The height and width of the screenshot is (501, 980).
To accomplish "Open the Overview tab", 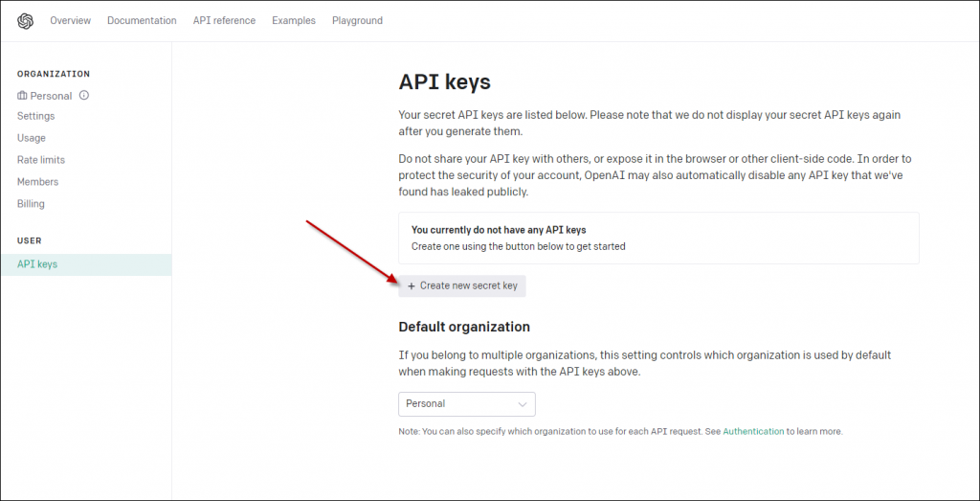I will pyautogui.click(x=70, y=21).
